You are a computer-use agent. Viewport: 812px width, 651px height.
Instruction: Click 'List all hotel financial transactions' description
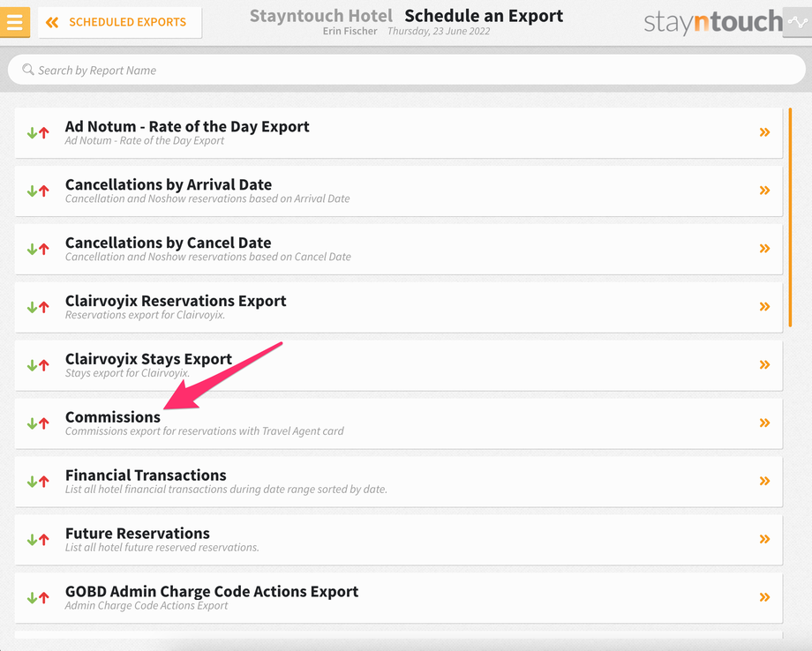click(226, 489)
